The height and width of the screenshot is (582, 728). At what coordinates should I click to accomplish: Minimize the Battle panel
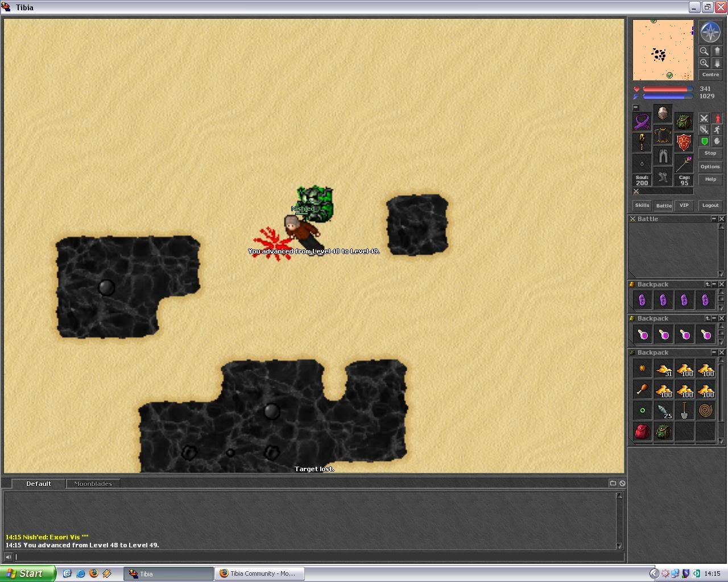714,219
